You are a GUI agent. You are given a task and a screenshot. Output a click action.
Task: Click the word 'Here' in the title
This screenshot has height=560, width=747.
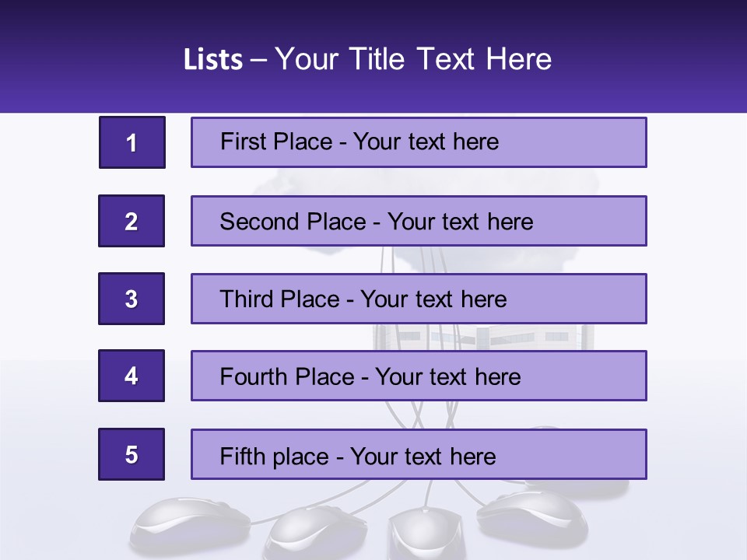[x=519, y=59]
